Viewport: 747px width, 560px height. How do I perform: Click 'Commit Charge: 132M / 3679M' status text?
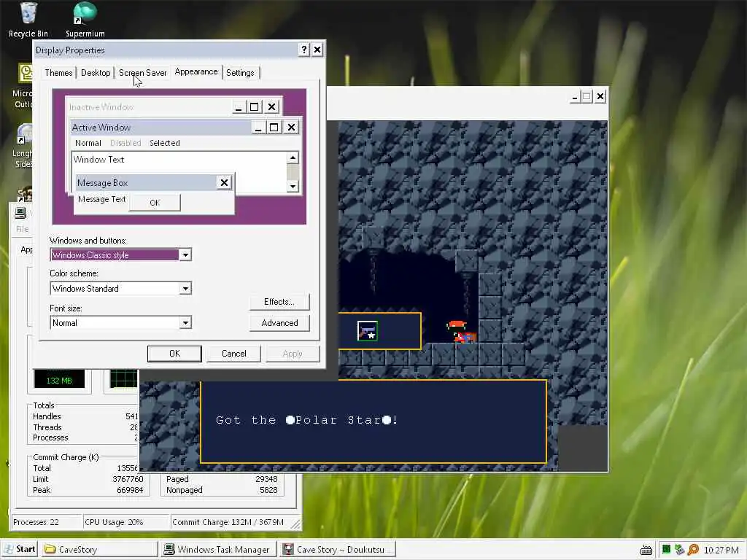[228, 522]
